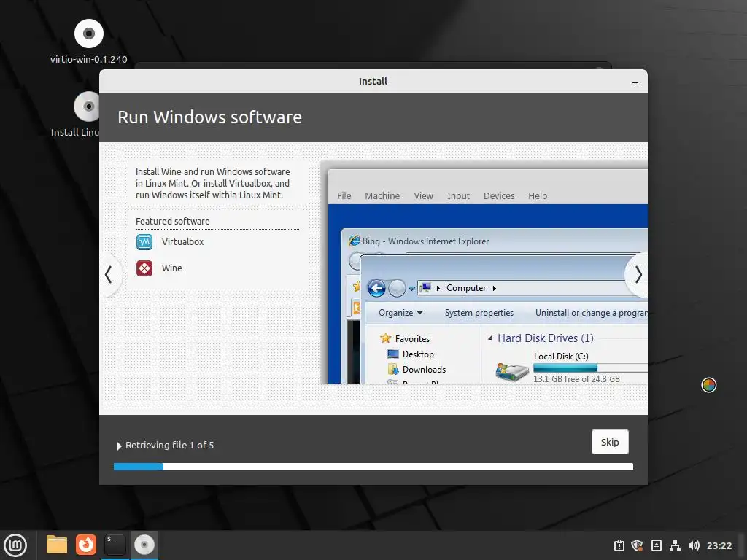Viewport: 747px width, 560px height.
Task: Go to the next slide arrow
Action: [x=638, y=275]
